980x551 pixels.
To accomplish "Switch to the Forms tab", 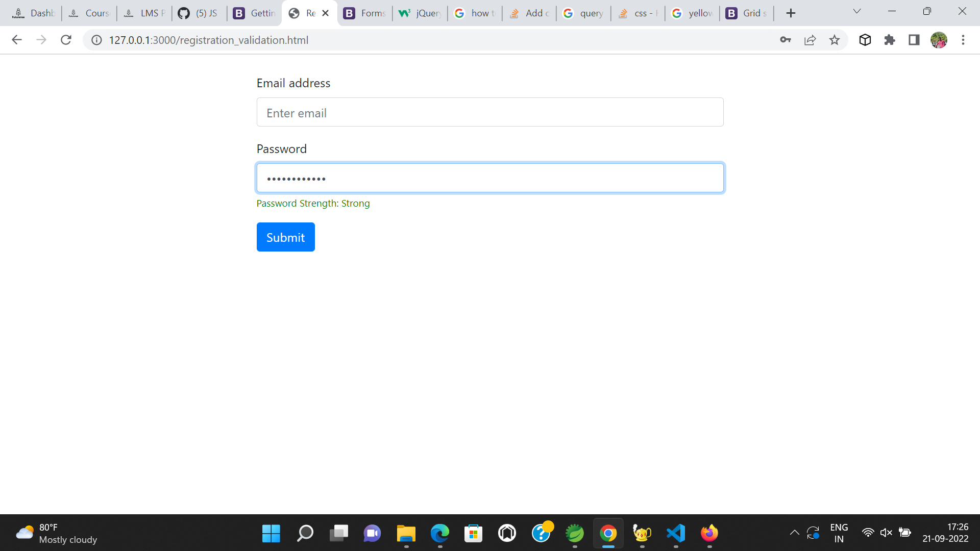I will point(364,13).
